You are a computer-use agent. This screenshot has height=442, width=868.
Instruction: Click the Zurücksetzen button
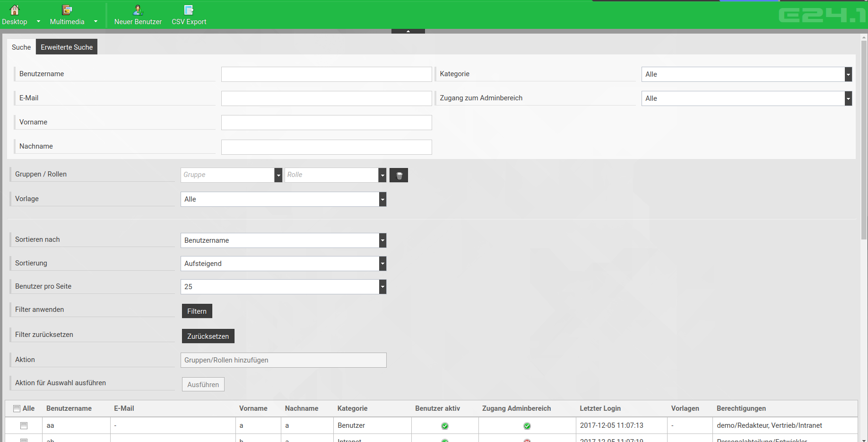pyautogui.click(x=208, y=336)
